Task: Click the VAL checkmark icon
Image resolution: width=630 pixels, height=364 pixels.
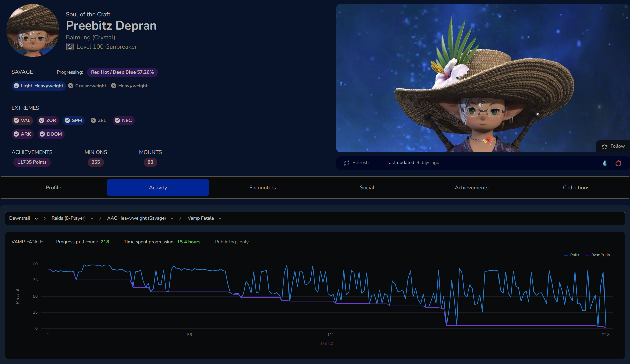Action: (16, 120)
